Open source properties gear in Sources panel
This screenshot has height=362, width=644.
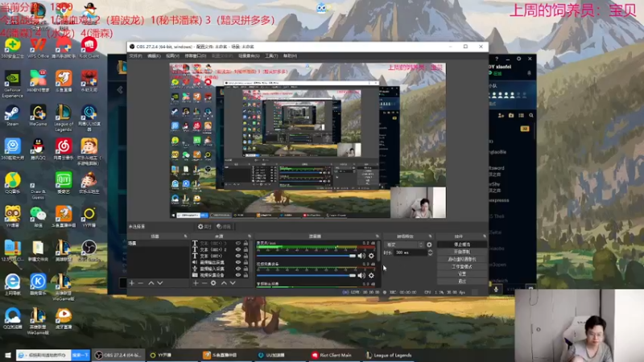pos(213,283)
